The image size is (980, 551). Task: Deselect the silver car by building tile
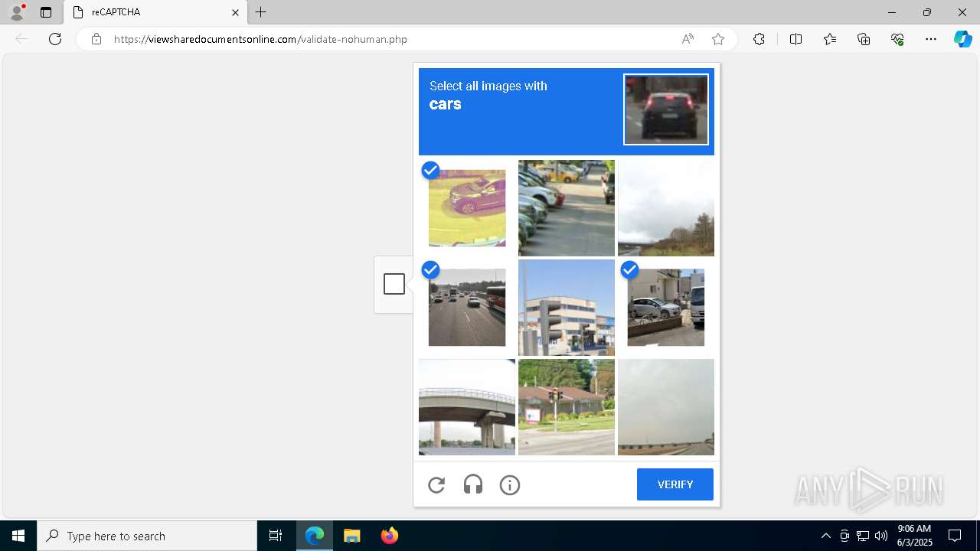coord(666,308)
